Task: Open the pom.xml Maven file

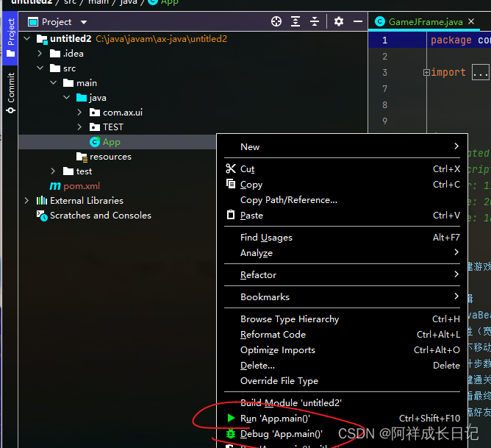Action: (x=79, y=186)
